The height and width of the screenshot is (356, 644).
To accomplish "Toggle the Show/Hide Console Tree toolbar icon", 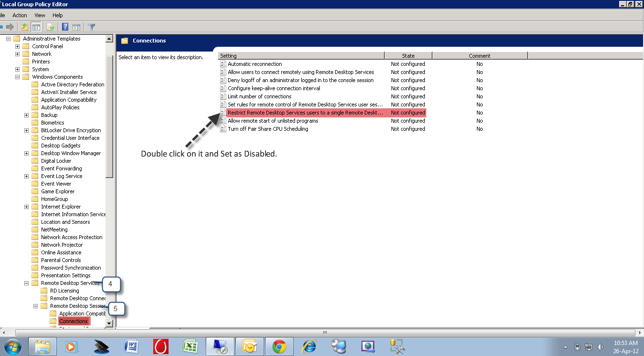I will tap(36, 27).
